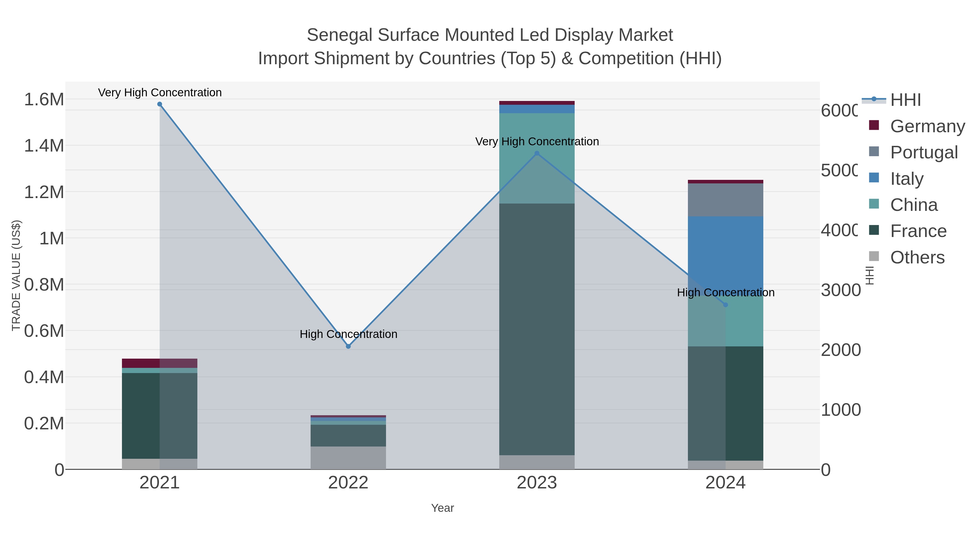Click the 'TRADE VALUE (US$)' axis title

pyautogui.click(x=16, y=275)
